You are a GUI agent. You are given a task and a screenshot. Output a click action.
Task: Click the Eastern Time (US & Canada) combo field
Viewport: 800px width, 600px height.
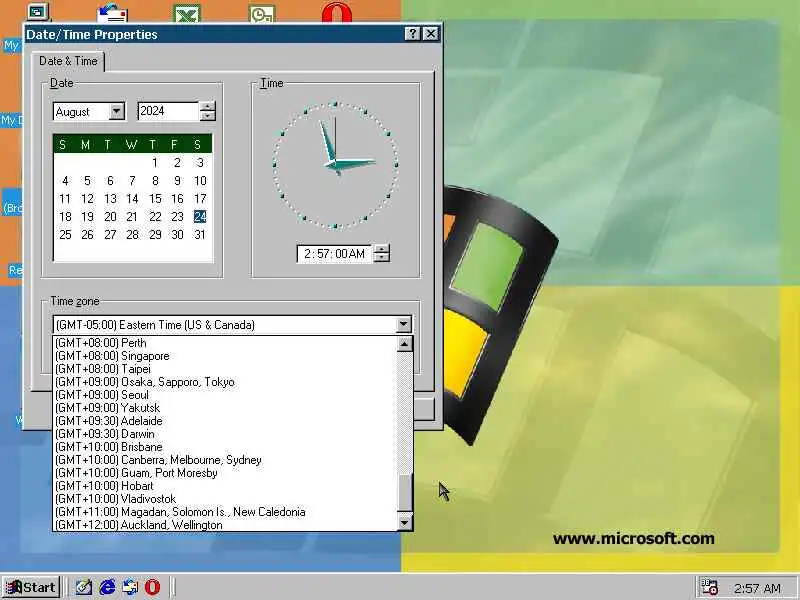click(224, 324)
